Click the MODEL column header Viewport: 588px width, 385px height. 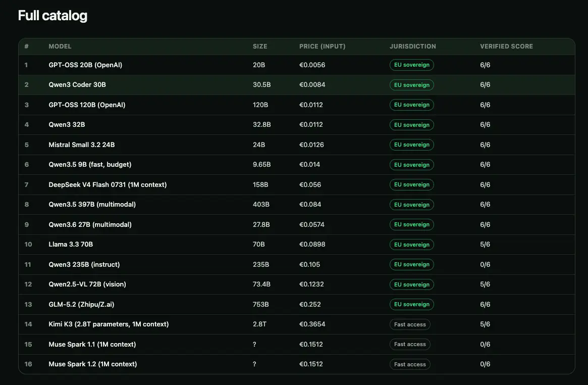click(60, 46)
